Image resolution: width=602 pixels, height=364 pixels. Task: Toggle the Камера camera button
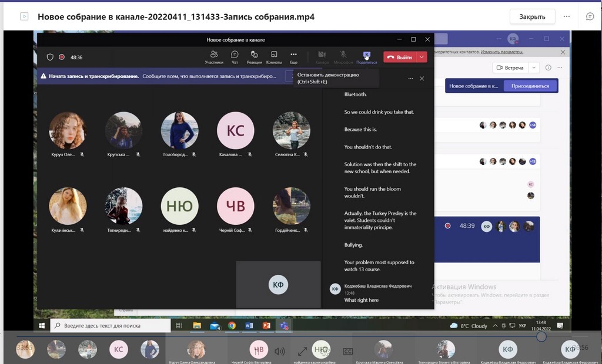click(322, 57)
